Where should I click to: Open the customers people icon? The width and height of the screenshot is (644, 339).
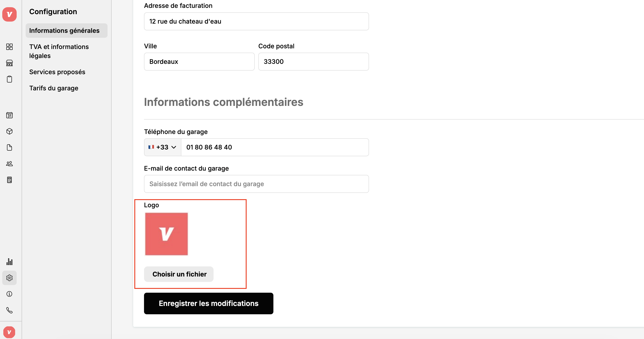tap(9, 164)
